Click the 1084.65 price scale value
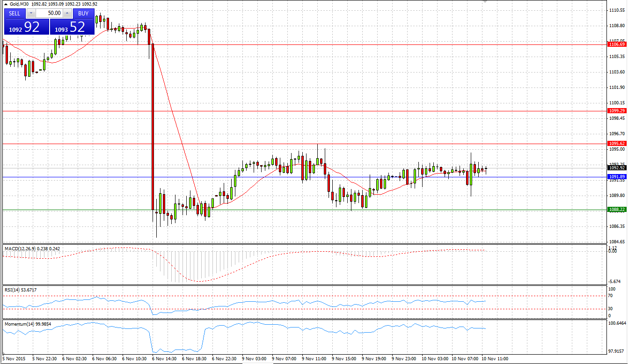Image resolution: width=628 pixels, height=364 pixels. click(618, 242)
